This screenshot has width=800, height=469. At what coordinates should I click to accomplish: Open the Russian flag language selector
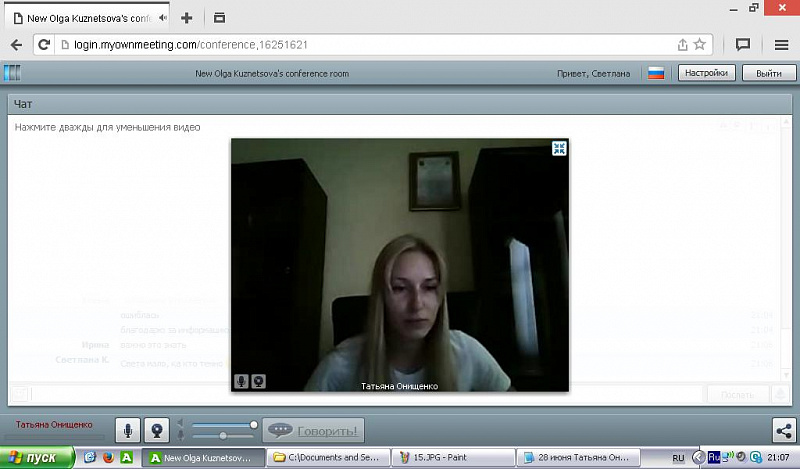tap(656, 73)
